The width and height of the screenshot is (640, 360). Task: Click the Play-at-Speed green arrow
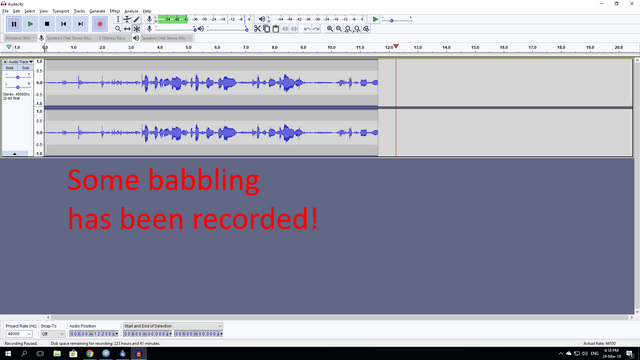[375, 19]
